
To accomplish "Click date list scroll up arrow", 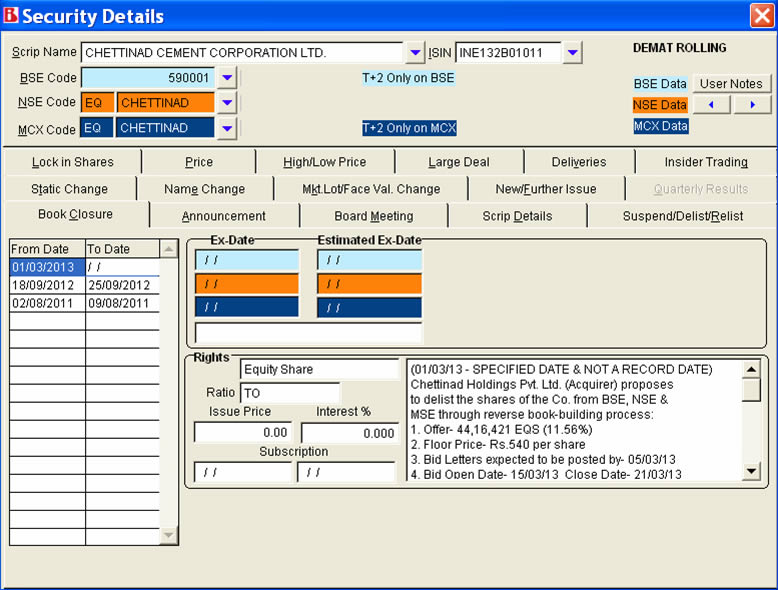I will pyautogui.click(x=169, y=249).
